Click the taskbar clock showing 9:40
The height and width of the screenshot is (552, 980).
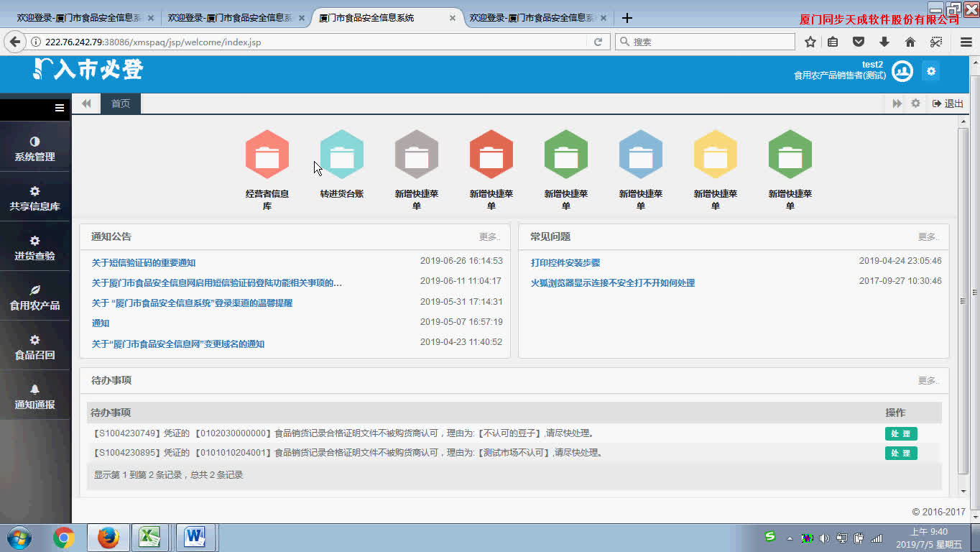[929, 538]
